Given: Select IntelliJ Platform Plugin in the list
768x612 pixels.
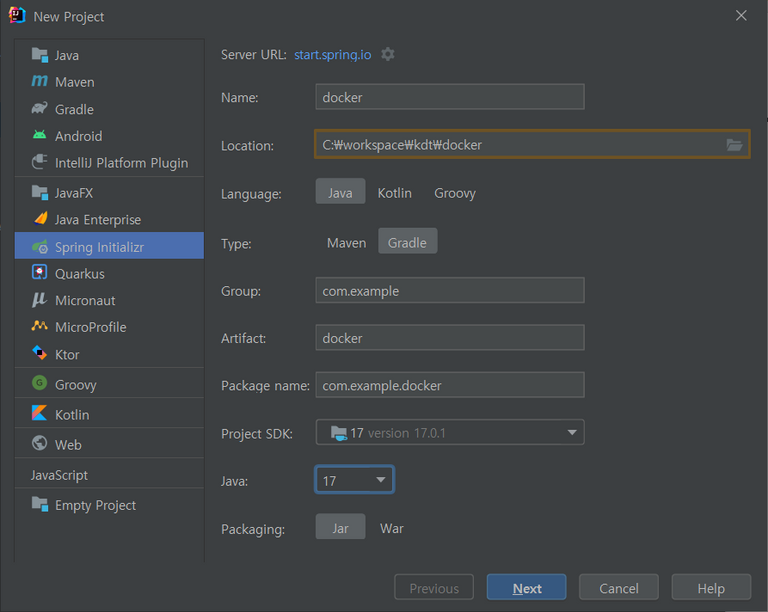Looking at the screenshot, I should pyautogui.click(x=109, y=163).
